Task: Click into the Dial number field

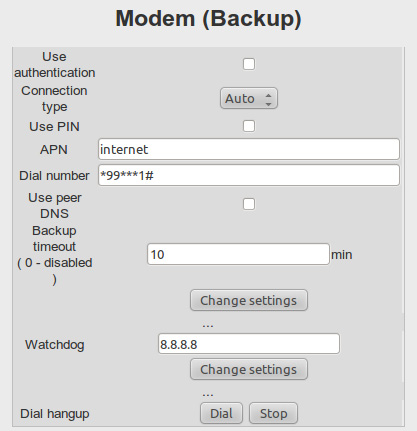Action: [x=249, y=175]
